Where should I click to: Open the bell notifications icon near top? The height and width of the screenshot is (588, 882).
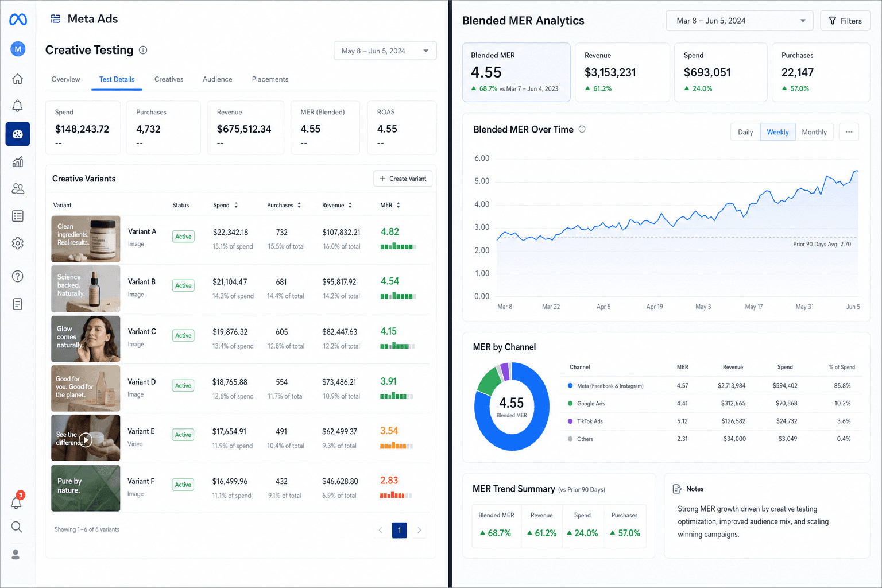(18, 106)
